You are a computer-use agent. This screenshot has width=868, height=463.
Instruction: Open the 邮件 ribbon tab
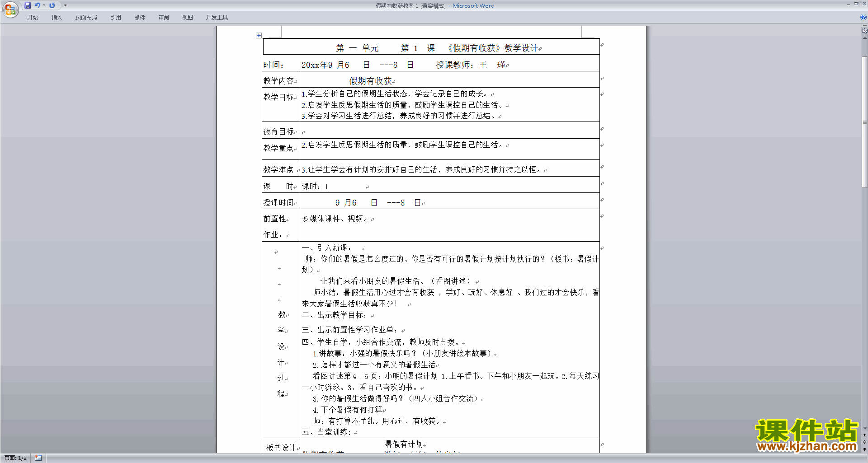pyautogui.click(x=140, y=18)
